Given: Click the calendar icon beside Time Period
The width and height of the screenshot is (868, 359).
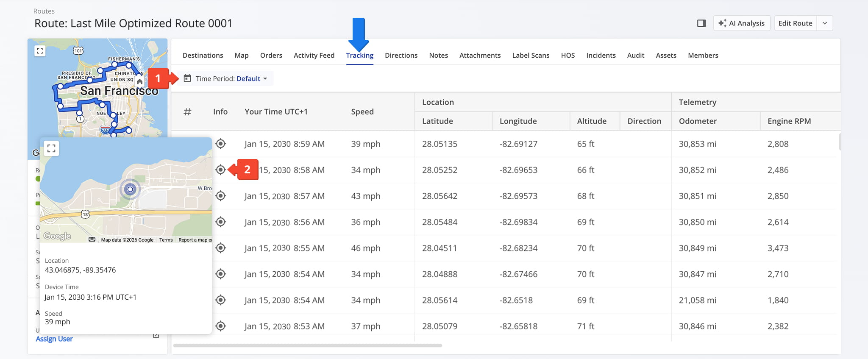Looking at the screenshot, I should pos(187,78).
